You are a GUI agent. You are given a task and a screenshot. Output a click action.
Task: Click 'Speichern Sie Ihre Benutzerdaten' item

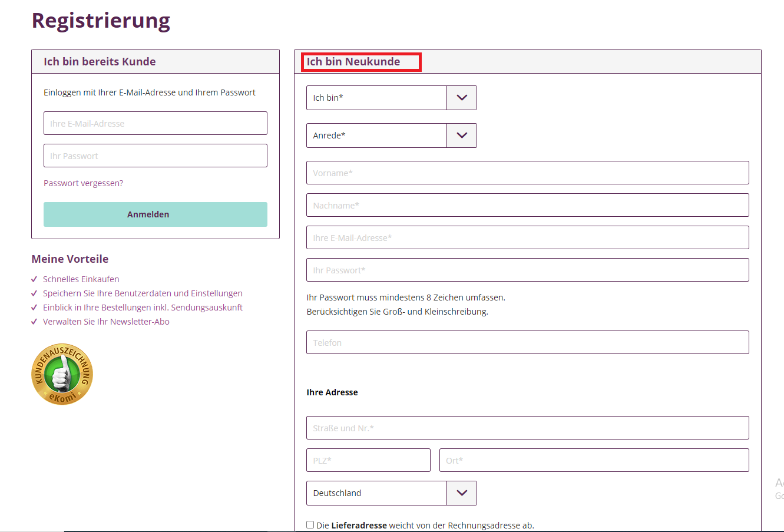point(143,293)
